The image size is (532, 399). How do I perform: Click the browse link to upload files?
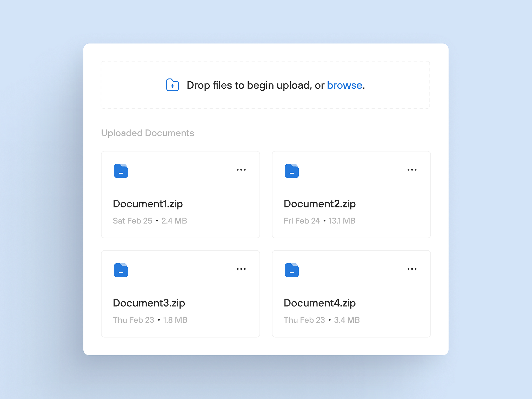coord(344,85)
